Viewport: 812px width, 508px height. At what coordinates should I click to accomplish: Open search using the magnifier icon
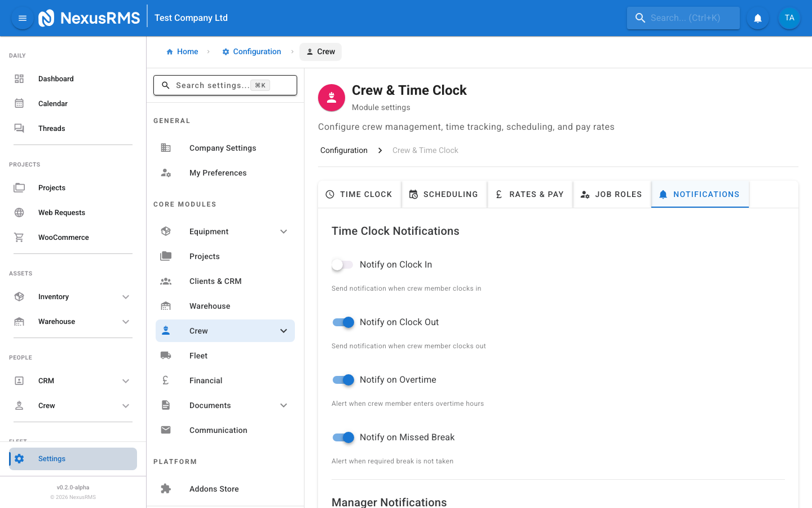pyautogui.click(x=640, y=17)
